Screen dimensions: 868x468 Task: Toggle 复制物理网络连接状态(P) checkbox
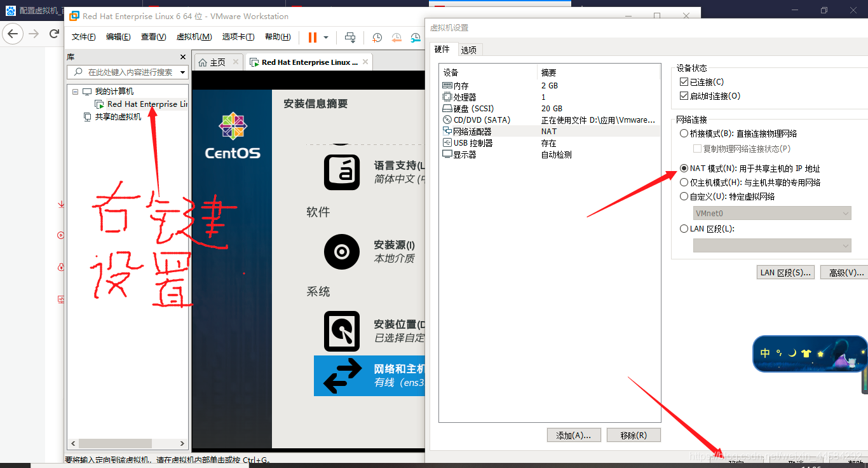698,149
